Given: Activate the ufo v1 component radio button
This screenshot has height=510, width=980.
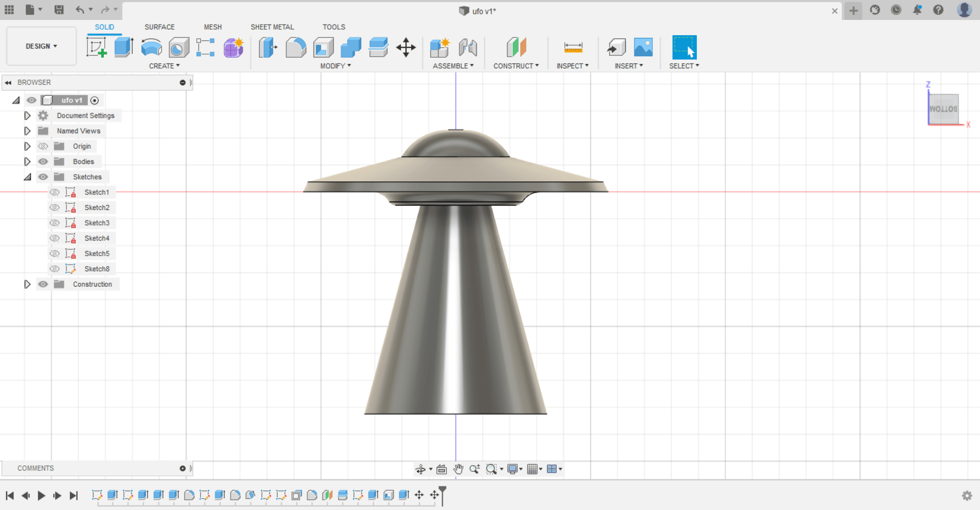Looking at the screenshot, I should tap(95, 100).
